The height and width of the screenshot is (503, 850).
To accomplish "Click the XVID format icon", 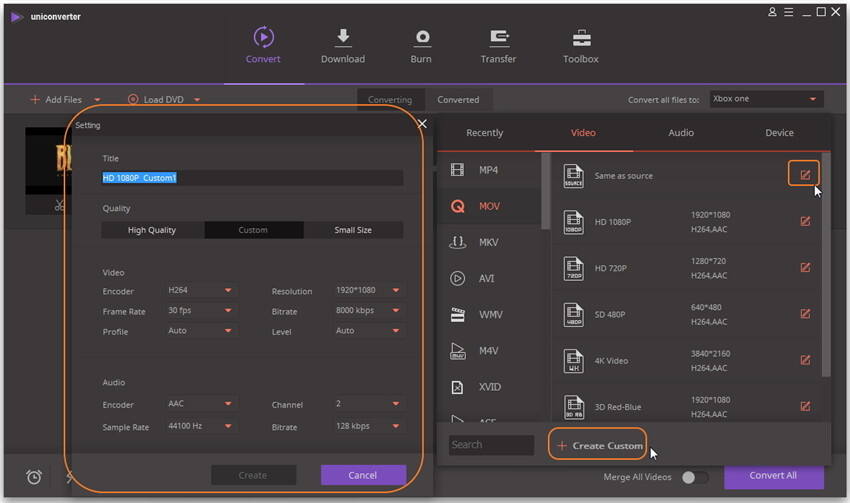I will [x=457, y=387].
